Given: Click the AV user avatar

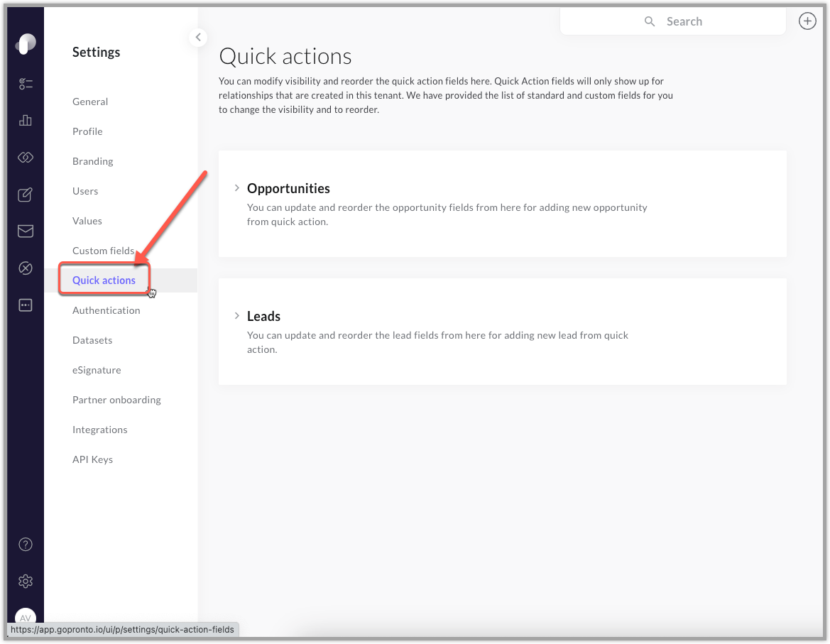Looking at the screenshot, I should pos(26,617).
